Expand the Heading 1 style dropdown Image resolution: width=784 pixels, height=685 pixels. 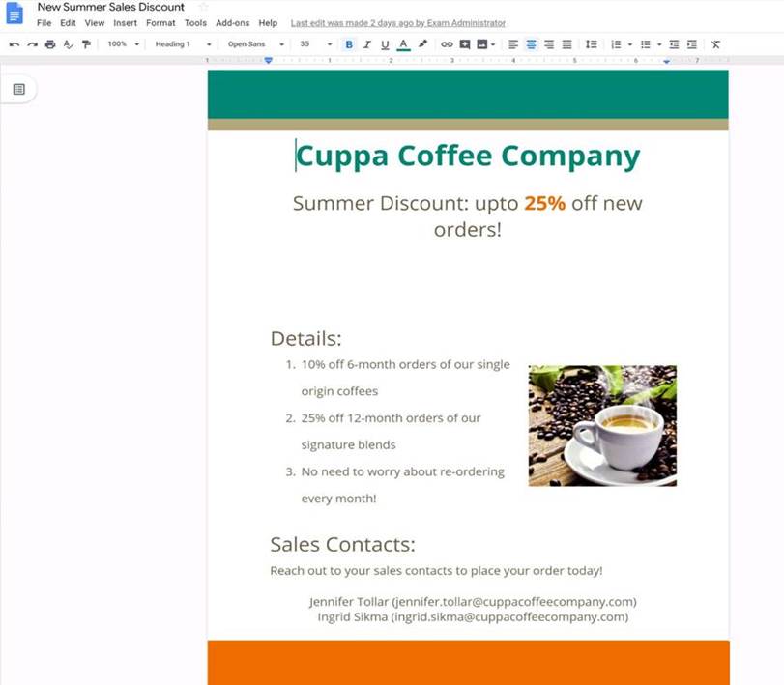point(183,44)
